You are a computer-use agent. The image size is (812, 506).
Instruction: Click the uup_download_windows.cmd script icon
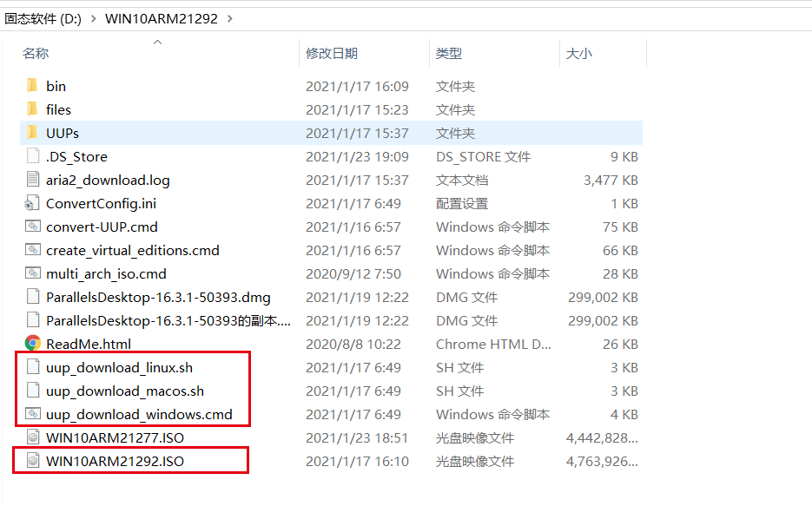(32, 414)
